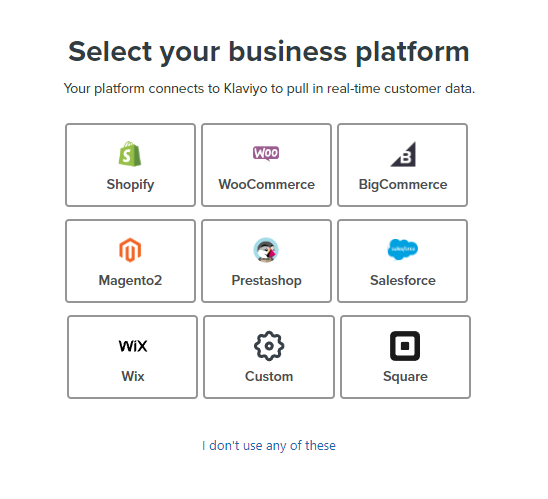
Task: Click the black WiX wordmark logo
Action: pyautogui.click(x=133, y=346)
